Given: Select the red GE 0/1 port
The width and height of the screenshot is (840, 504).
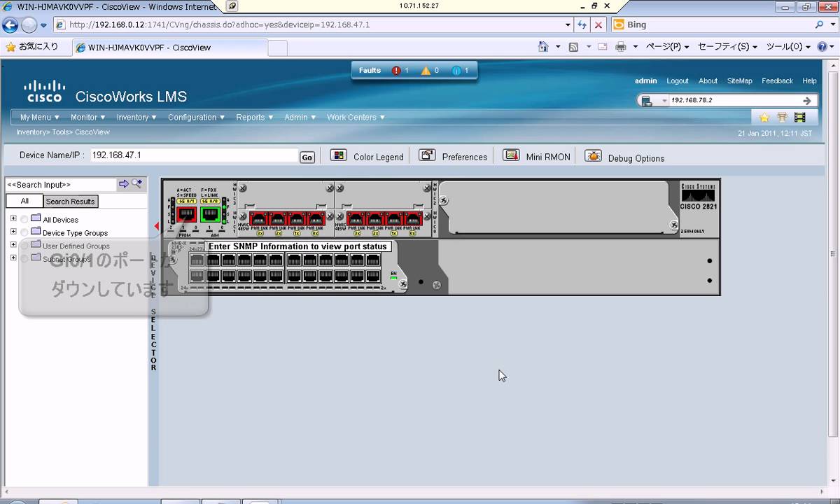Looking at the screenshot, I should (x=186, y=215).
